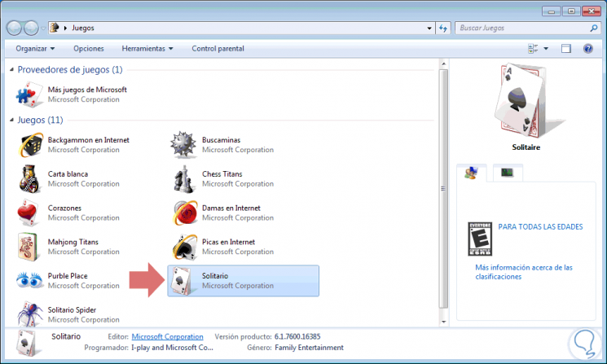Screen dimensions: 607x364
Task: Click the Forward navigation arrow
Action: click(31, 28)
